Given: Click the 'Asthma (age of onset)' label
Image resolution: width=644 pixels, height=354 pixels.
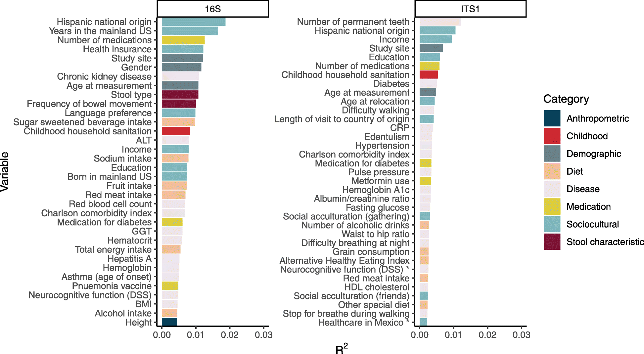Looking at the screenshot, I should (x=107, y=277).
